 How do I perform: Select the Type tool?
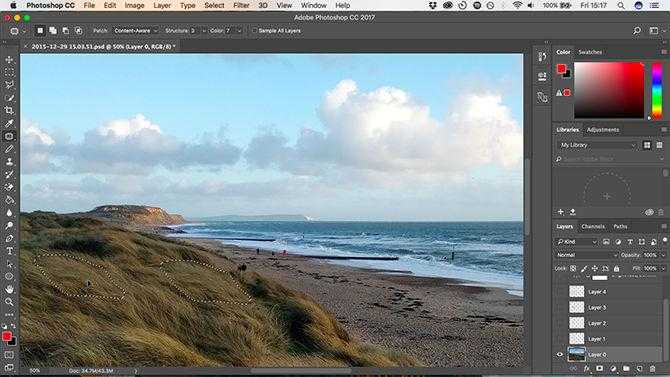pos(9,251)
